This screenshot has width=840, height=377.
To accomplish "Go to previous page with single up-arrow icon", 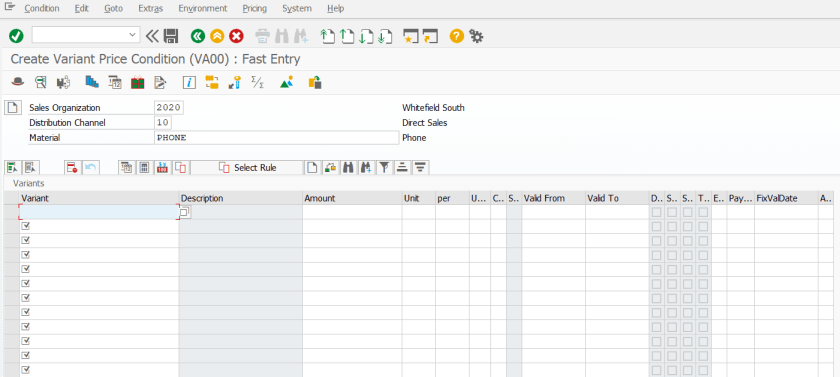I will point(347,36).
